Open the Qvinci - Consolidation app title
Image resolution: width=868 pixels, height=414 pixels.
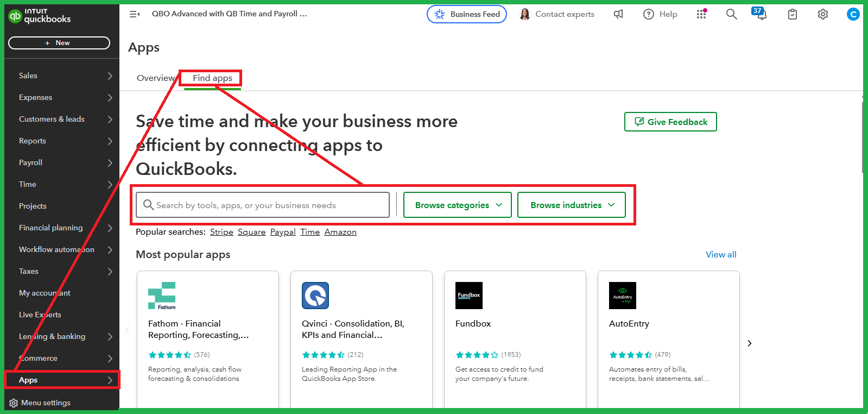point(353,329)
